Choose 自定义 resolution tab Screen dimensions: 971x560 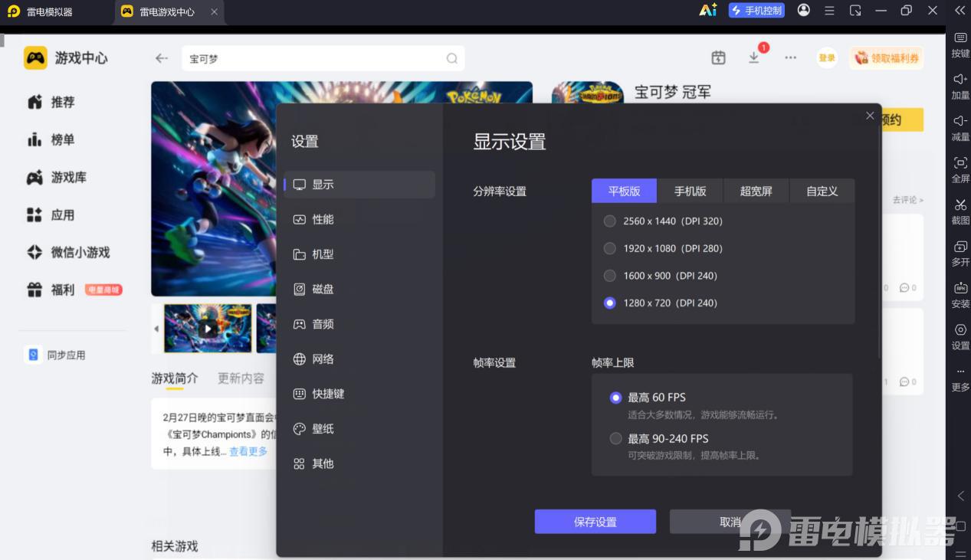(822, 191)
